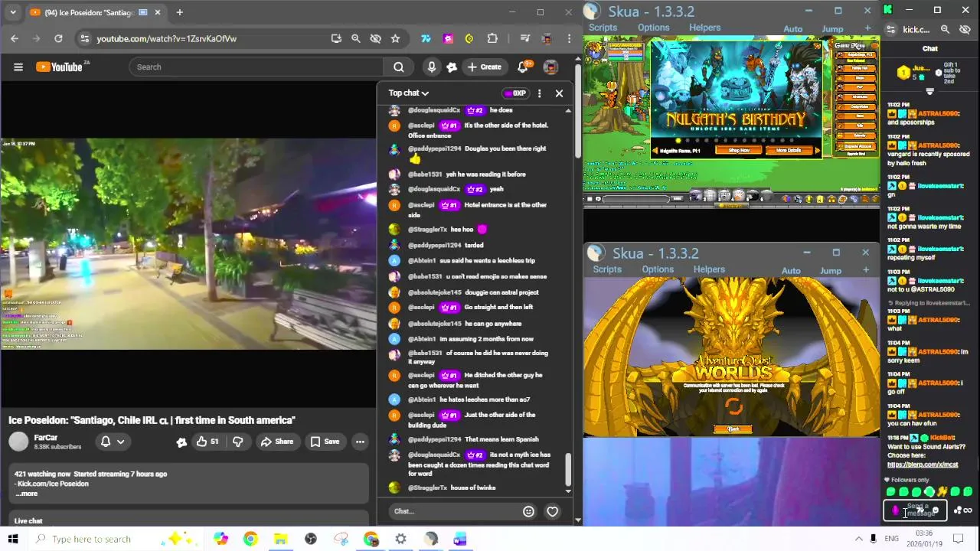980x551 pixels.
Task: Open the FarCar channel name link
Action: tap(46, 438)
